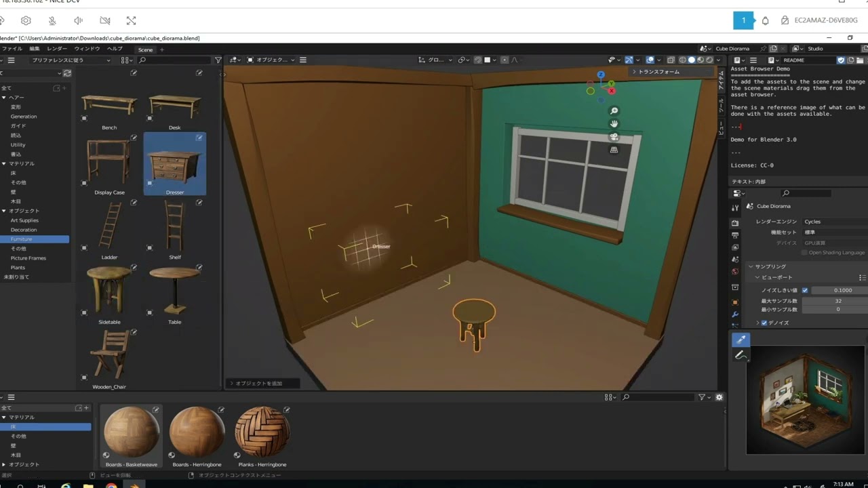Viewport: 868px width, 488px height.
Task: Toggle the ノイズしきい値 checkbox off
Action: [x=805, y=290]
